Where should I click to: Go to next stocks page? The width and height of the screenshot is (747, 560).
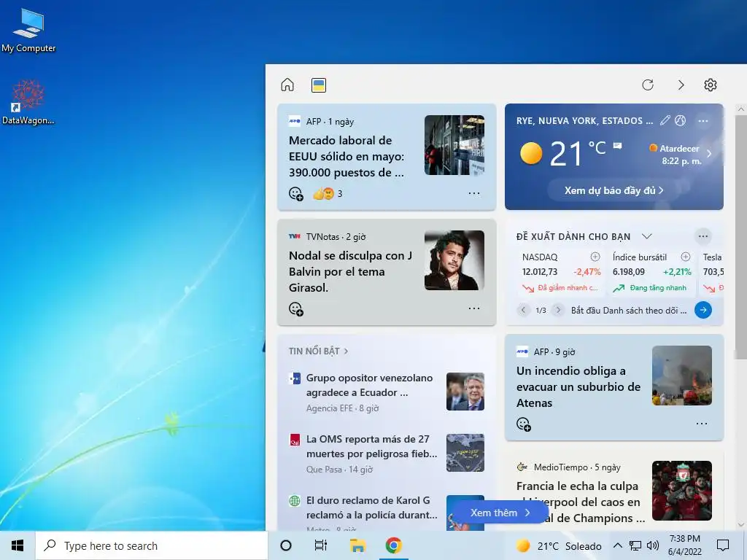coord(558,310)
